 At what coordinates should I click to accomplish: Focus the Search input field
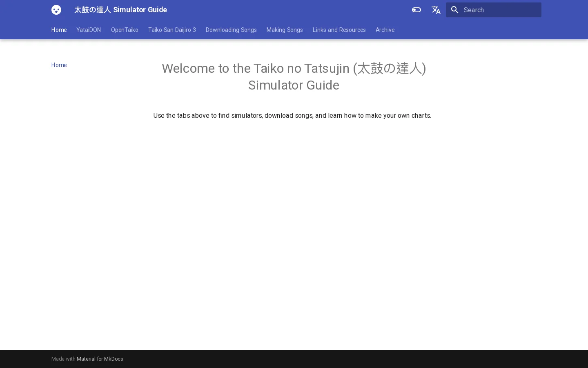[x=493, y=10]
